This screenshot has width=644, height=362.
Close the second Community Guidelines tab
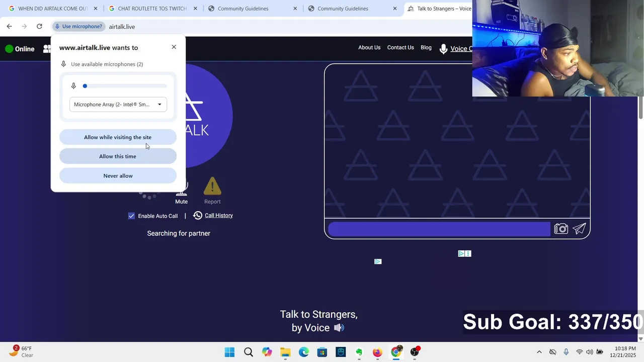tap(394, 9)
